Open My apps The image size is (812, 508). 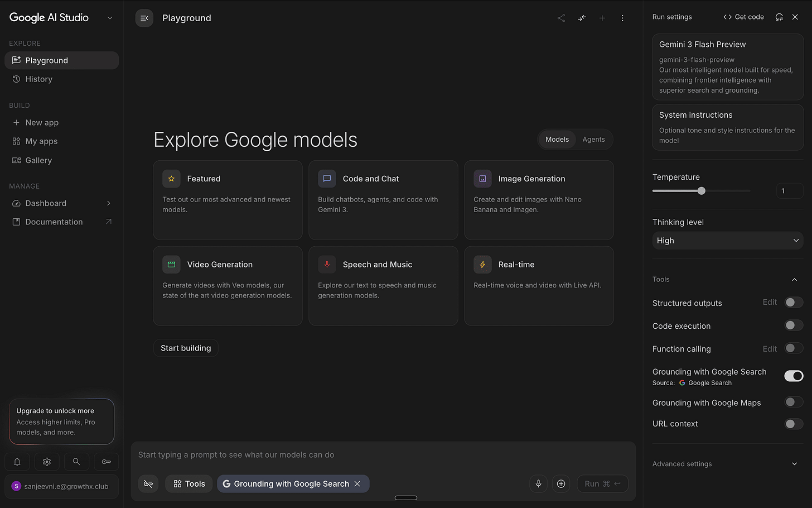point(61,141)
